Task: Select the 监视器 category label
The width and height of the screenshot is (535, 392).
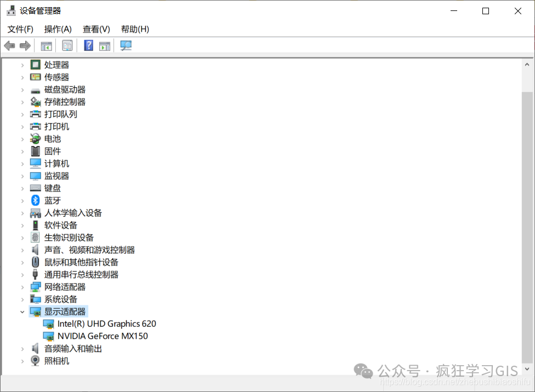Action: point(56,175)
